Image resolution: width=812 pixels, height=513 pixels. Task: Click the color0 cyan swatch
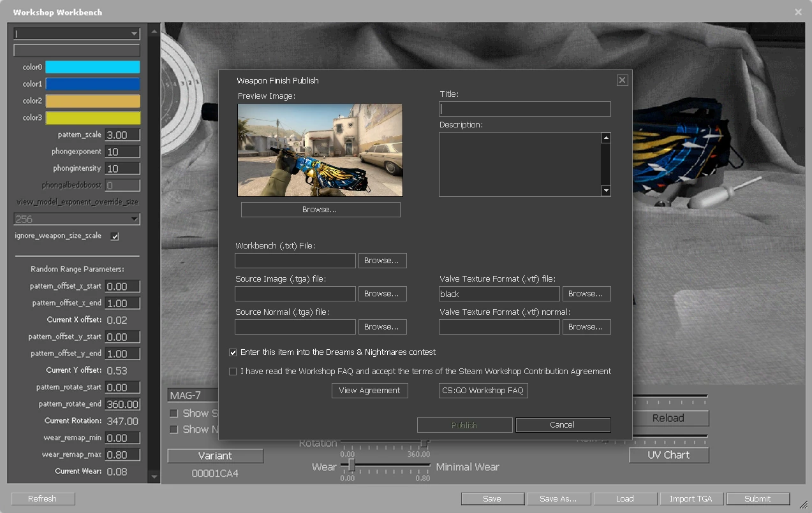click(92, 68)
